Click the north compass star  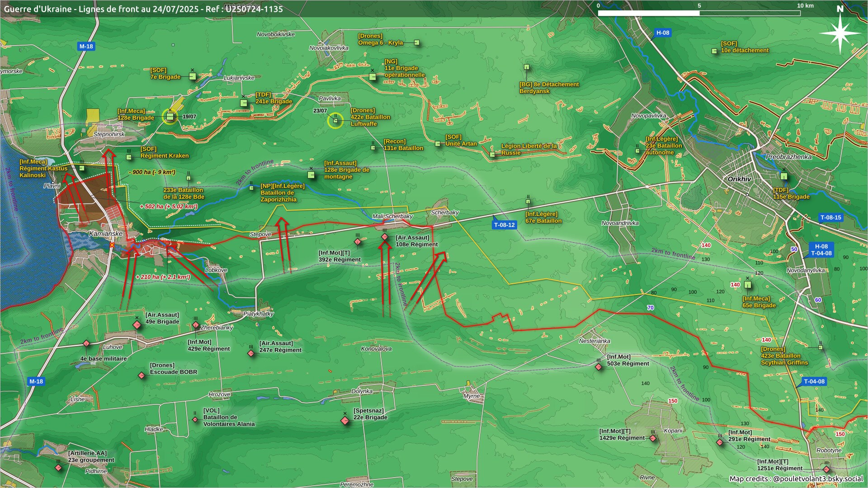pos(840,34)
